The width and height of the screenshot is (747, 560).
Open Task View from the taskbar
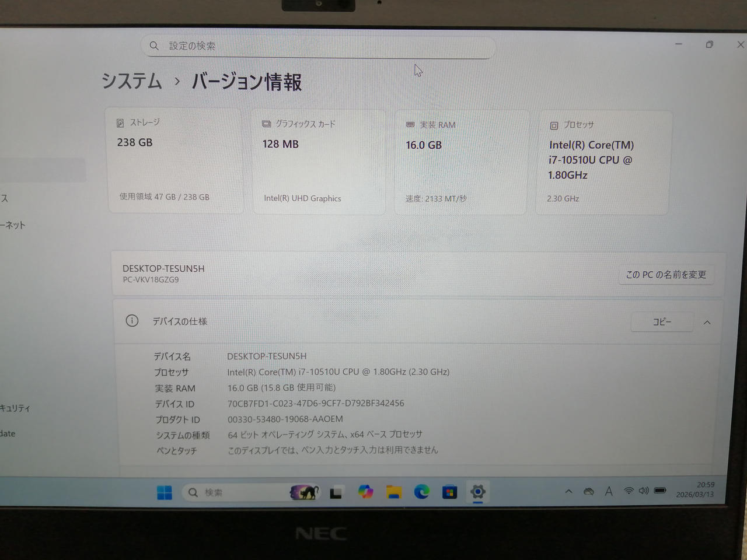click(x=336, y=493)
